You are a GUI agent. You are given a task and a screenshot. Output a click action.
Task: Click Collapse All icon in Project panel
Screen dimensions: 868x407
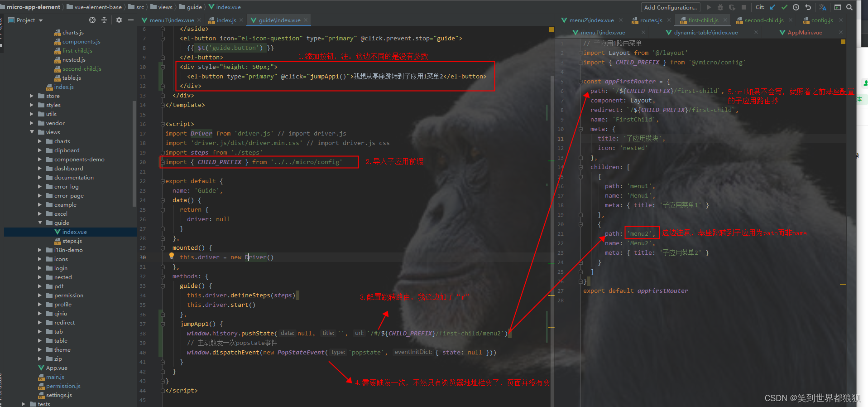104,20
